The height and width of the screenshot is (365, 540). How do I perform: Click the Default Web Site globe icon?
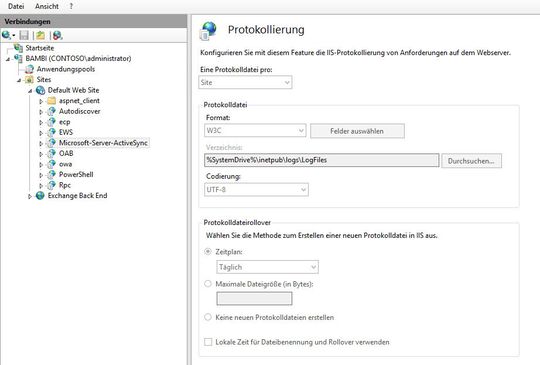point(41,90)
